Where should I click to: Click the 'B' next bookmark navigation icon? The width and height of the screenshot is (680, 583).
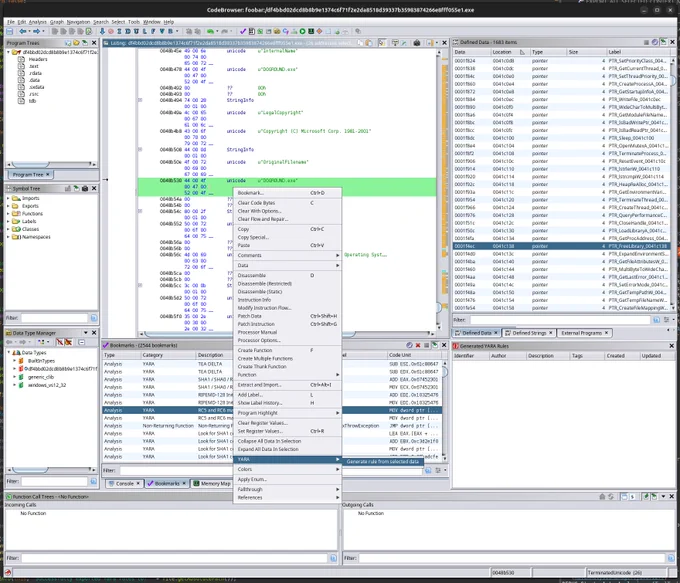(170, 31)
